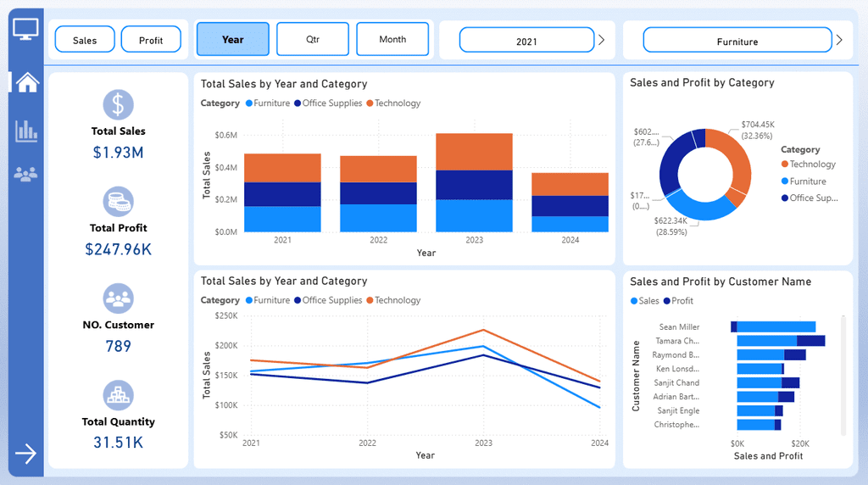Toggle the Profit measure button
The width and height of the screenshot is (868, 485).
coord(151,40)
